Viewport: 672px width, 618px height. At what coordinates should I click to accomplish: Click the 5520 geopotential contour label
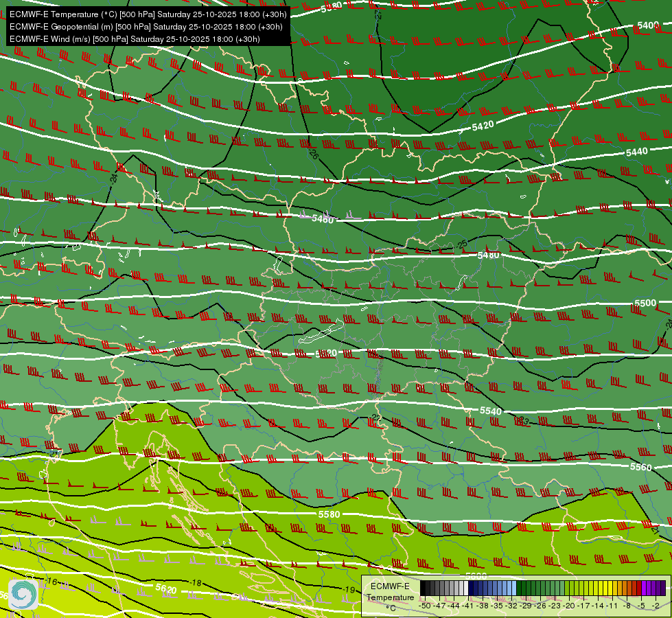coord(326,354)
